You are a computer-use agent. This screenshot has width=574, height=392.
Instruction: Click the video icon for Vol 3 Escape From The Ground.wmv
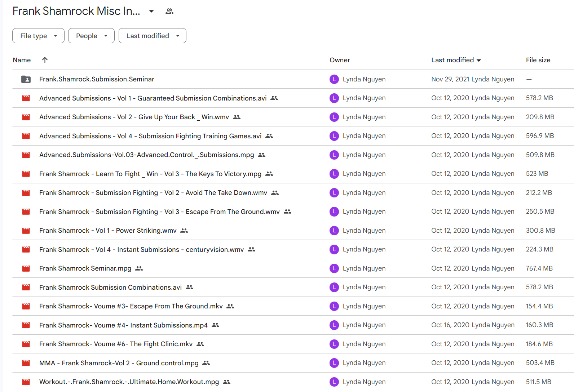tap(26, 211)
